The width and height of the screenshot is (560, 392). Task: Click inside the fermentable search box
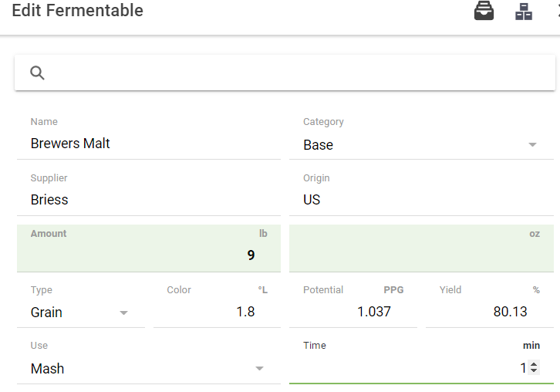[293, 73]
